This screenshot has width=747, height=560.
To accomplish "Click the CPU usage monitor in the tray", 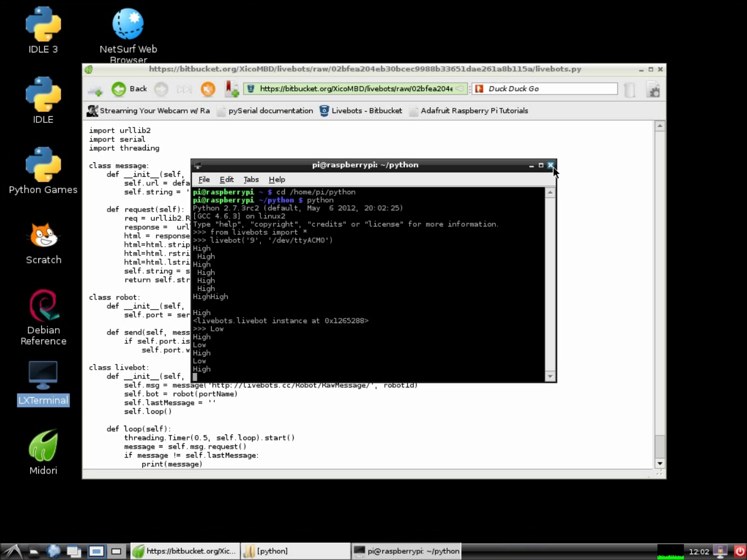I will pos(670,551).
